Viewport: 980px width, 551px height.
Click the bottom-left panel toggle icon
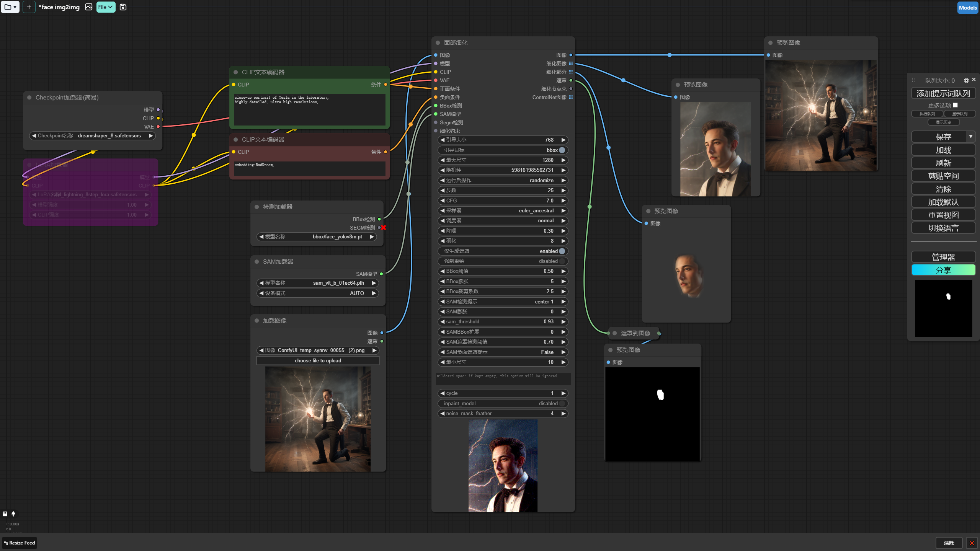tap(5, 514)
